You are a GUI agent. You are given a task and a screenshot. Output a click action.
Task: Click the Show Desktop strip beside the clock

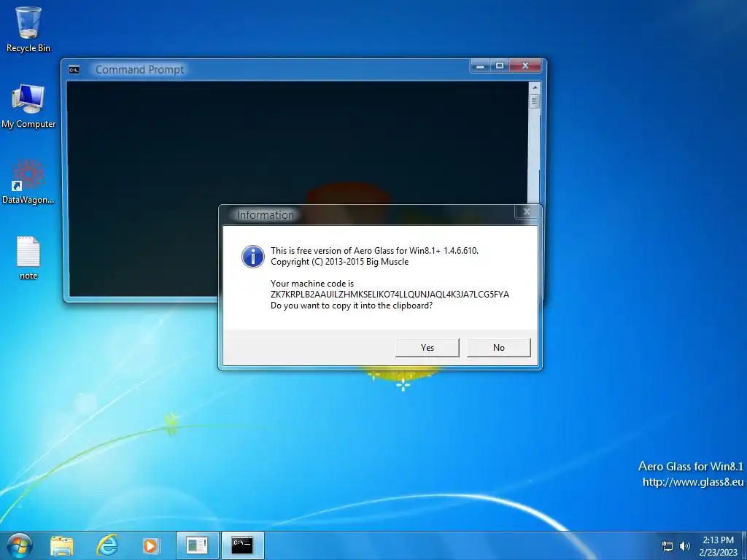pyautogui.click(x=743, y=545)
